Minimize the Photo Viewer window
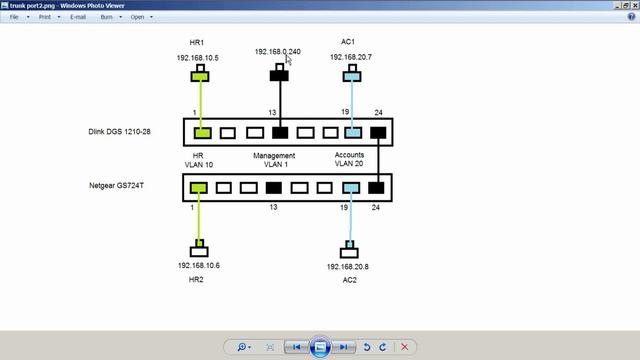Viewport: 640px width, 360px height. click(618, 5)
